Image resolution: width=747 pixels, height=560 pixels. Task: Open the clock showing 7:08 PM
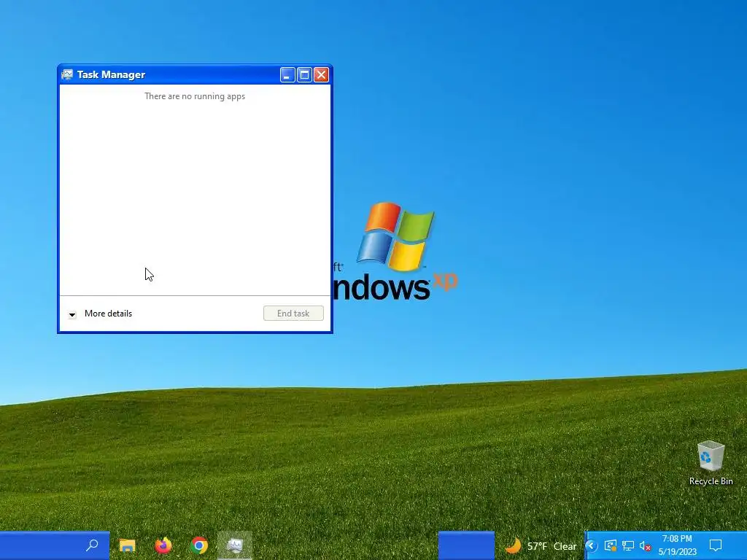point(677,545)
